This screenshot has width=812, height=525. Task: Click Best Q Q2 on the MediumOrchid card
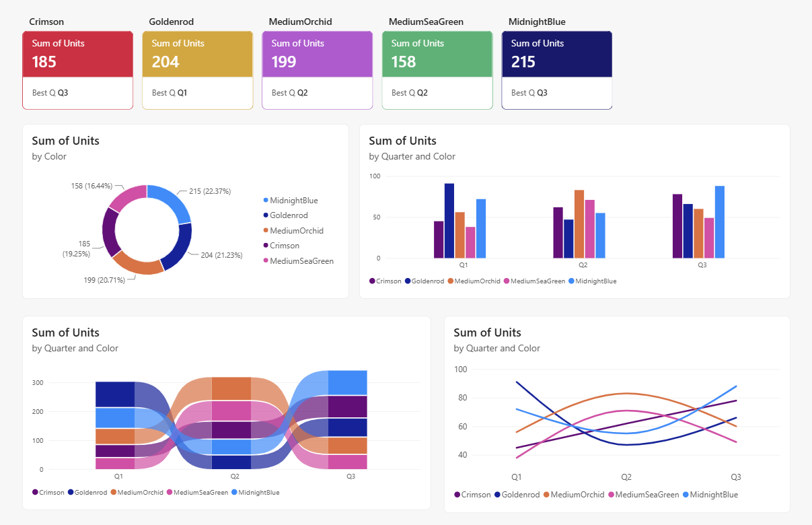[289, 93]
